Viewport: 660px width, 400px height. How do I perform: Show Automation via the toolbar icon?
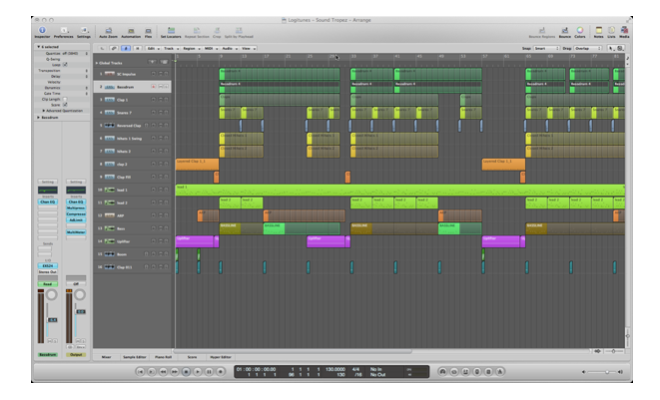tap(131, 32)
